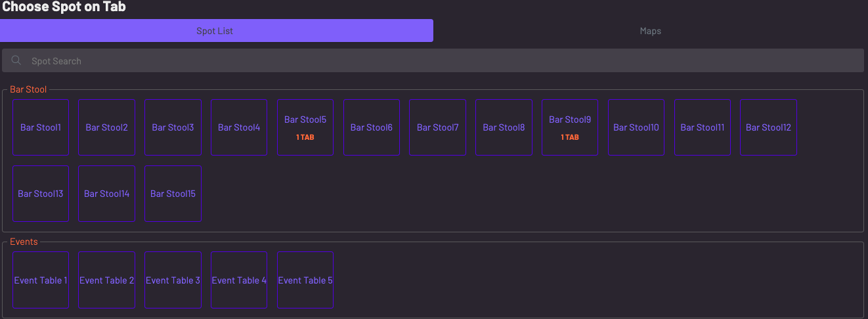Screen dimensions: 868x319
Task: Choose Bar Stool2 spot
Action: point(106,127)
